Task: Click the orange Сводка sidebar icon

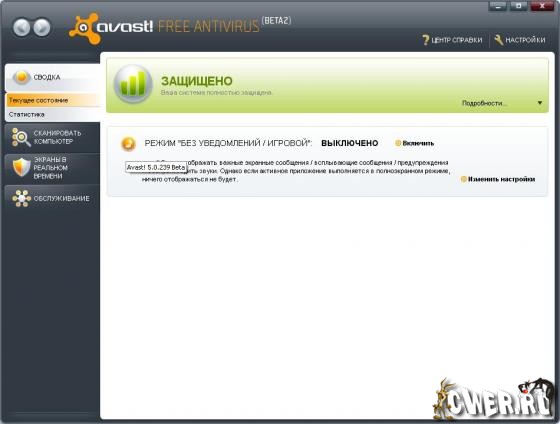Action: click(x=21, y=77)
